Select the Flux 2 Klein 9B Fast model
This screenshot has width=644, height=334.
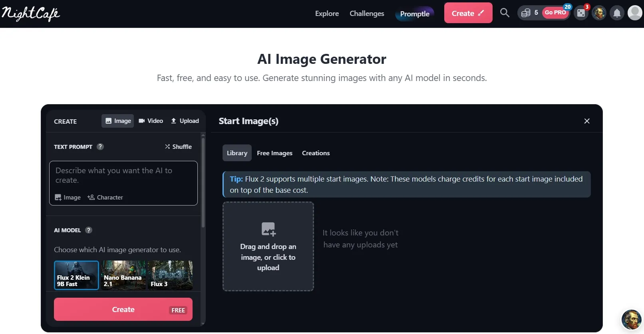[76, 275]
